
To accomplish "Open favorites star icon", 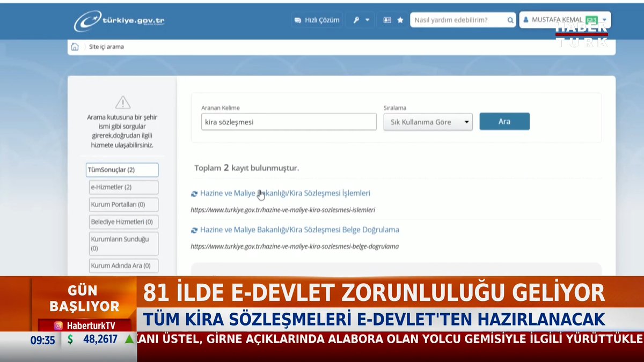I will (x=400, y=20).
